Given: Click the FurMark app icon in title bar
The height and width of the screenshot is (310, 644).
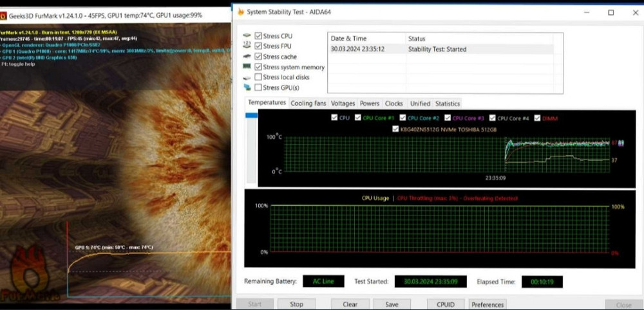Looking at the screenshot, I should (x=3, y=17).
